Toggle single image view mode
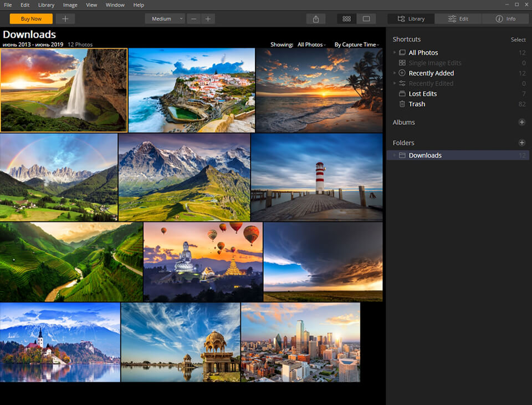532x405 pixels. (366, 18)
